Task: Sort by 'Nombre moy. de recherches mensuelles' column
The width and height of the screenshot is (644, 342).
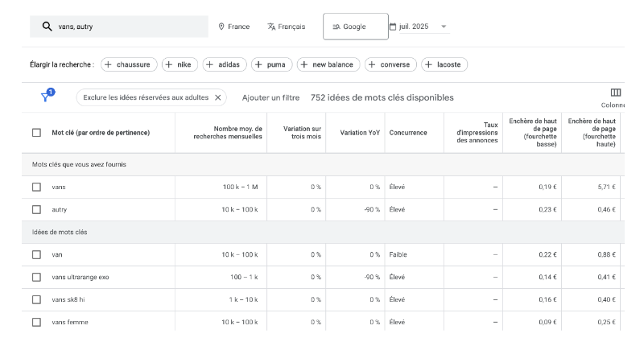Action: point(228,133)
